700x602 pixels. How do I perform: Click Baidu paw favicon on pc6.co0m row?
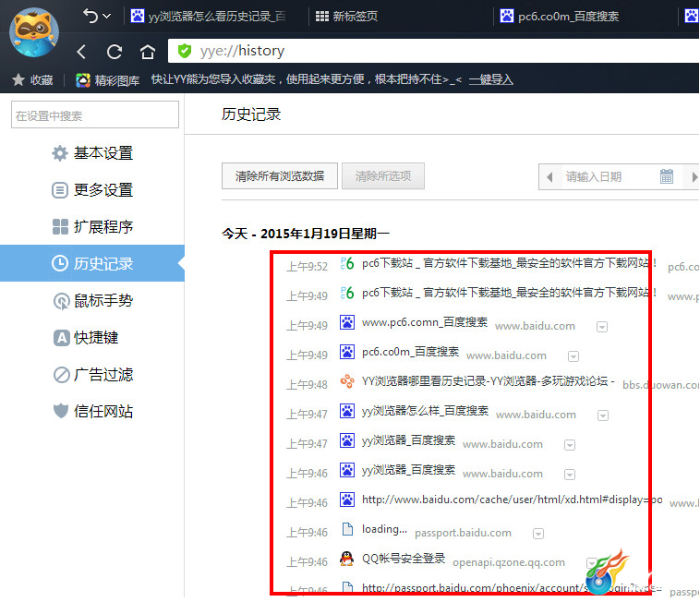pyautogui.click(x=347, y=352)
